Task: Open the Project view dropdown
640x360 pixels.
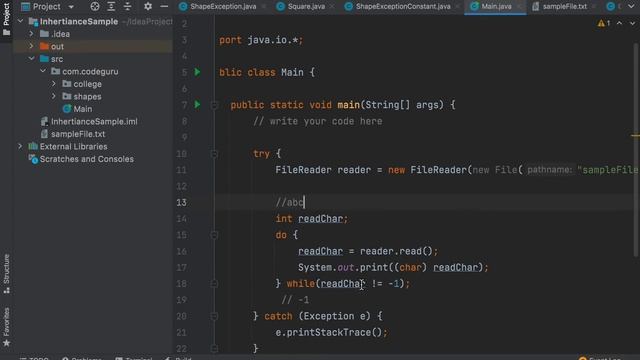Action: pyautogui.click(x=71, y=7)
